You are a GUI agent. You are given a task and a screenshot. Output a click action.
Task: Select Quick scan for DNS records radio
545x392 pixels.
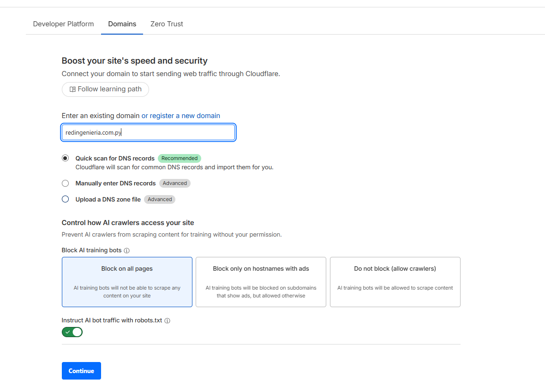coord(66,158)
